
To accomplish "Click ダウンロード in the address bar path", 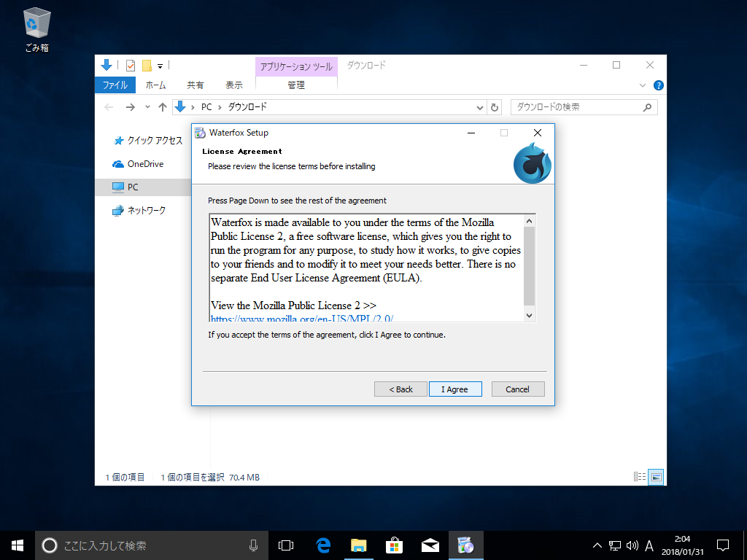I will [x=247, y=107].
